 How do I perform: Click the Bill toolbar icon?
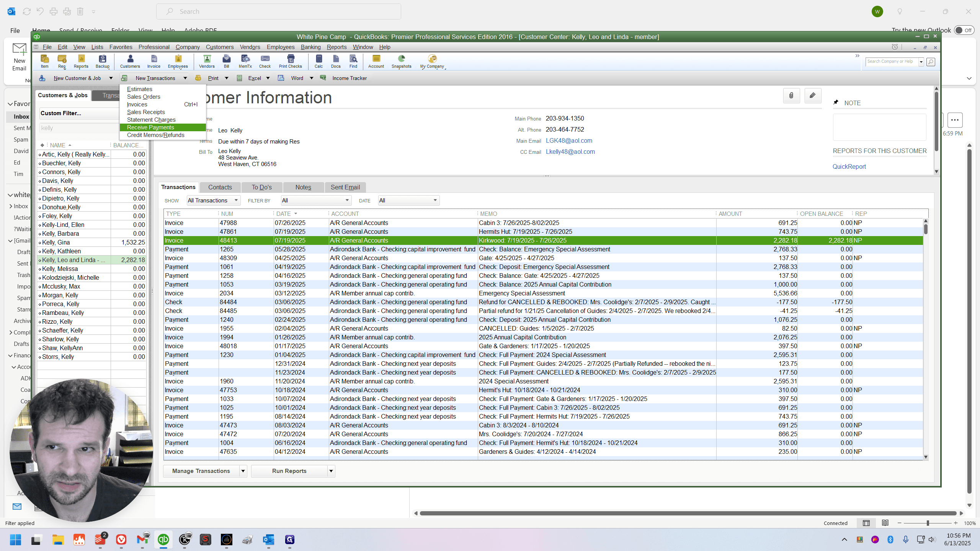tap(227, 61)
